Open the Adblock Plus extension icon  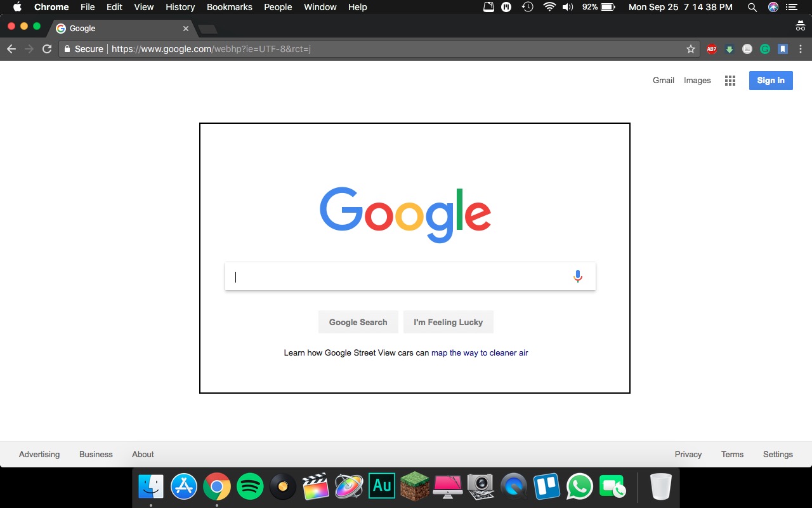click(x=711, y=49)
